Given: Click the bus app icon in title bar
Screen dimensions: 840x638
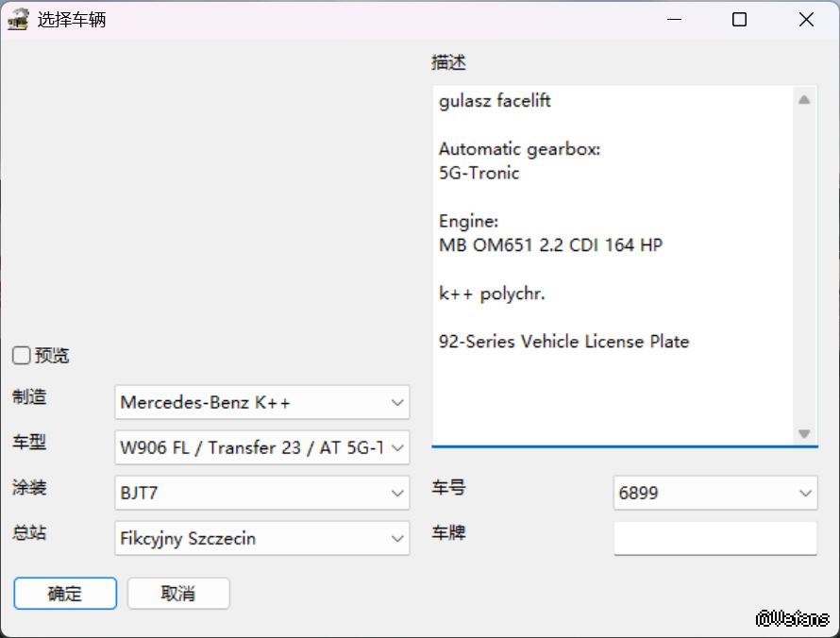Looking at the screenshot, I should pos(18,20).
